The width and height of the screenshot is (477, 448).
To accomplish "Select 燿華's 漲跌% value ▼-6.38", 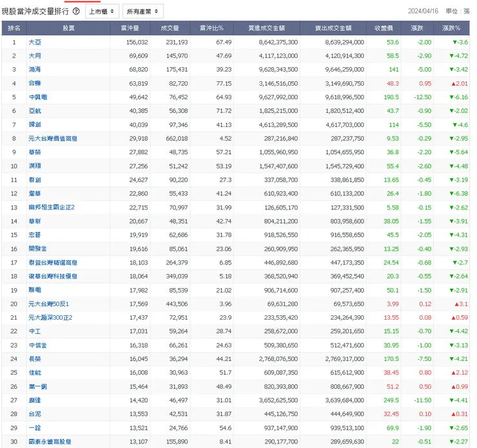I will tap(459, 193).
